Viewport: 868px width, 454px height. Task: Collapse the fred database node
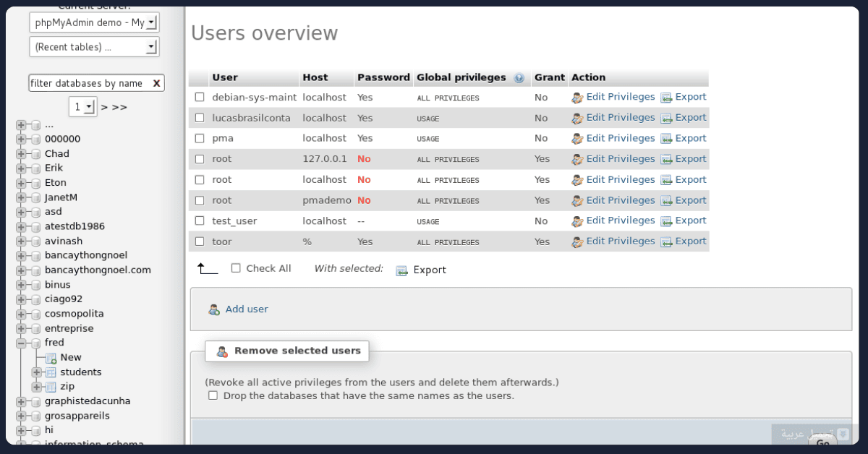click(x=21, y=343)
